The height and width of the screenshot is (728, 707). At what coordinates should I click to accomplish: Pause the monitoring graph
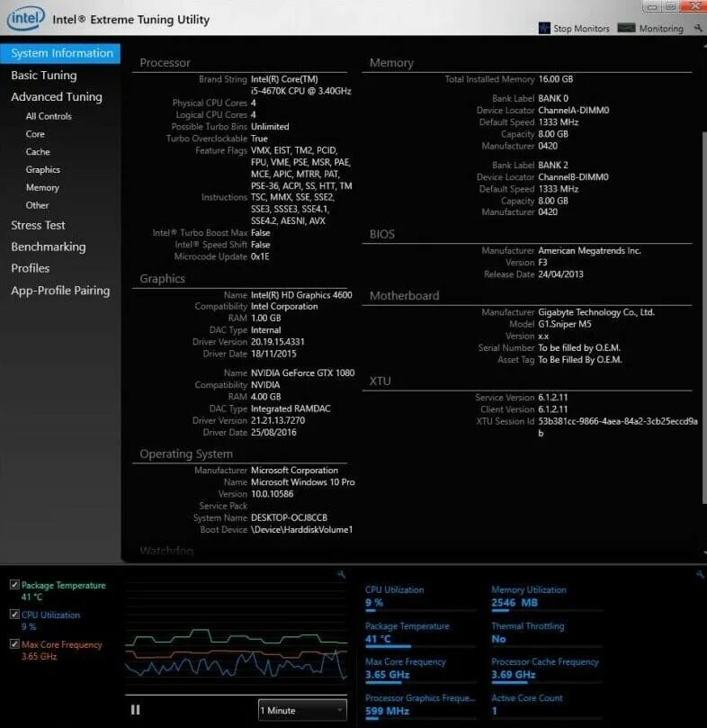[135, 710]
